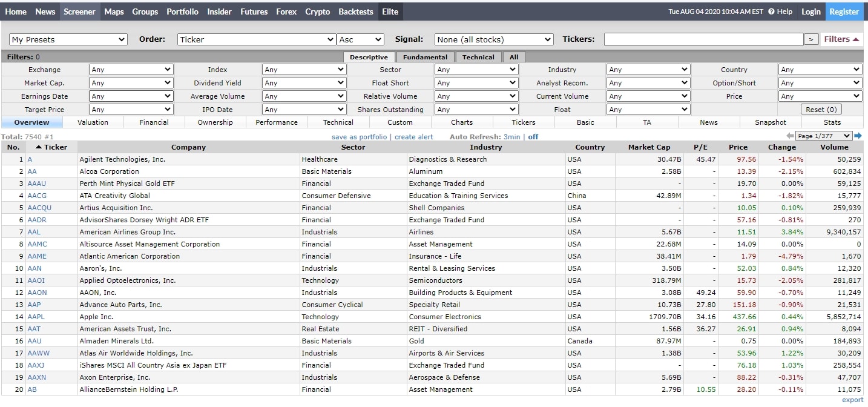Open the Order dropdown showing Ticker

[x=257, y=39]
